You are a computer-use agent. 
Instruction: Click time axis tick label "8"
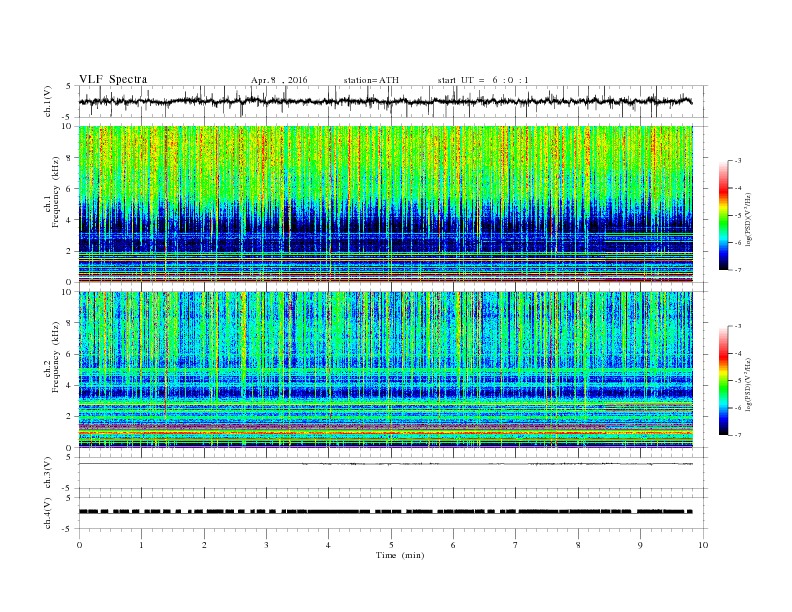[x=578, y=545]
